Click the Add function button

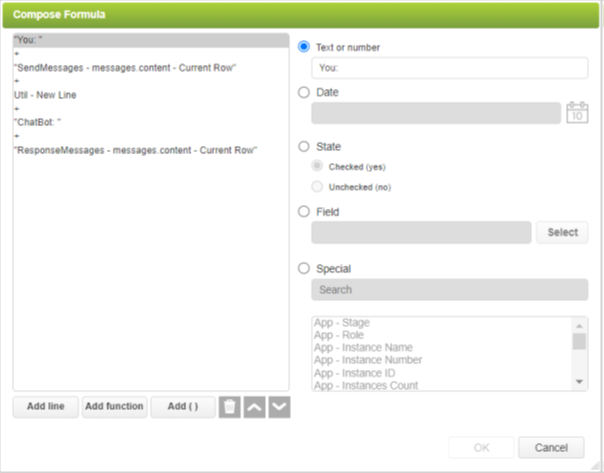[114, 407]
